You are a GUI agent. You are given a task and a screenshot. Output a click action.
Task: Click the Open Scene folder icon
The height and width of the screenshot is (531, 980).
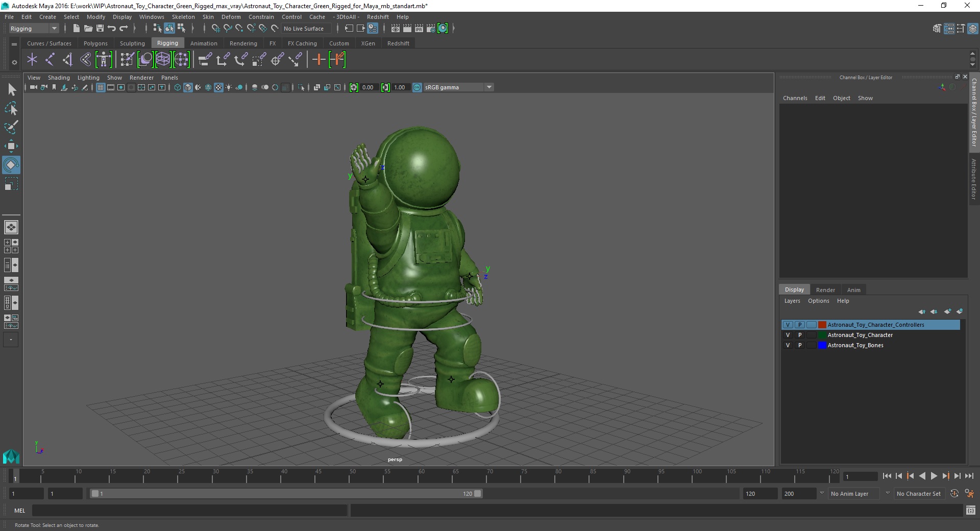(88, 29)
